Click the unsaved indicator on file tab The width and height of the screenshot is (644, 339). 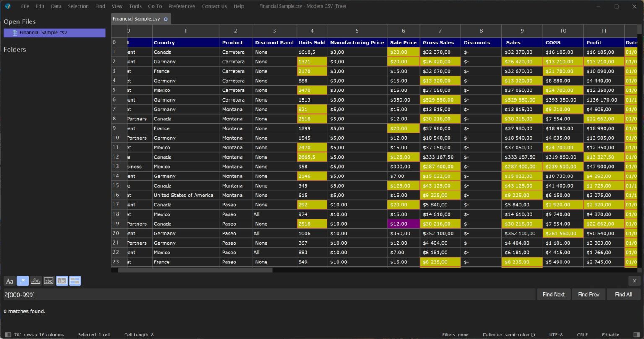tap(166, 19)
